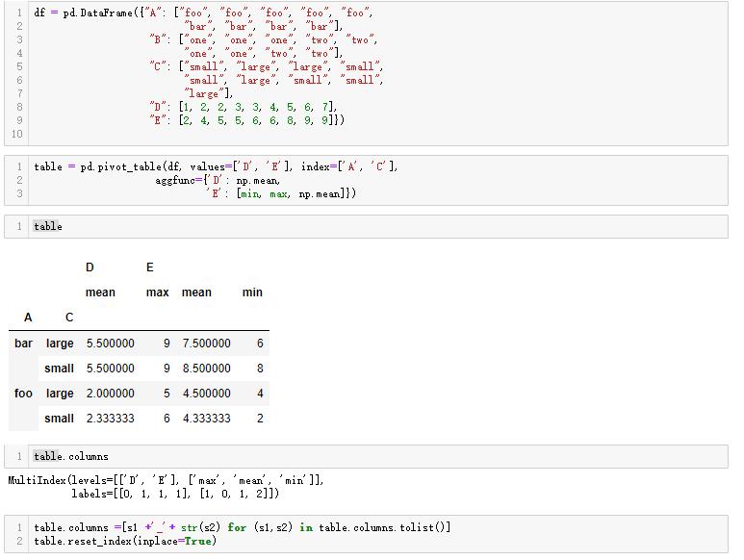Click the value 8.500000 in table
744x560 pixels.
[206, 369]
